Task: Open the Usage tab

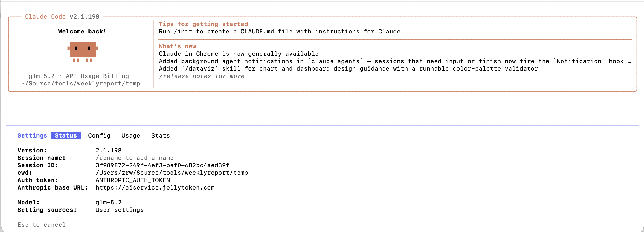Action: [x=131, y=135]
